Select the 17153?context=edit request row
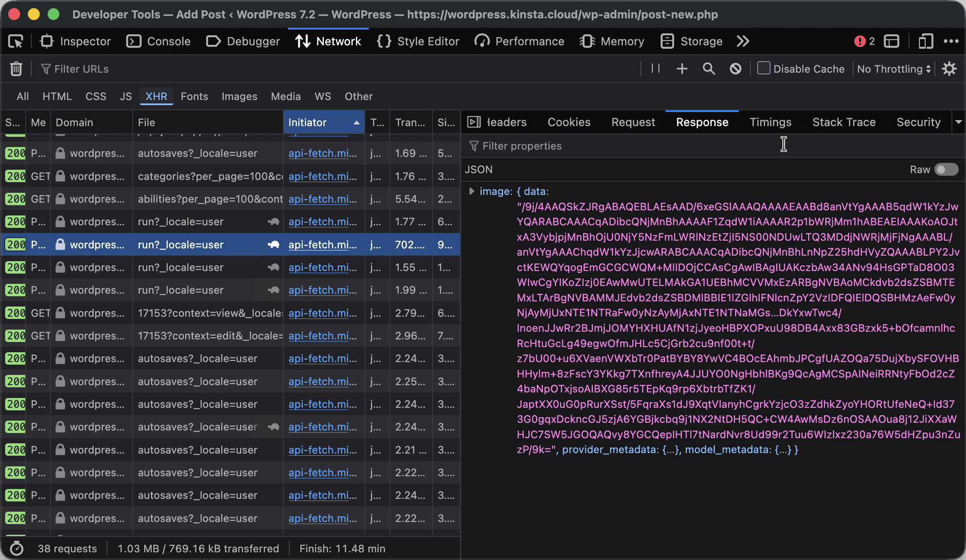Image resolution: width=966 pixels, height=560 pixels. [230, 336]
